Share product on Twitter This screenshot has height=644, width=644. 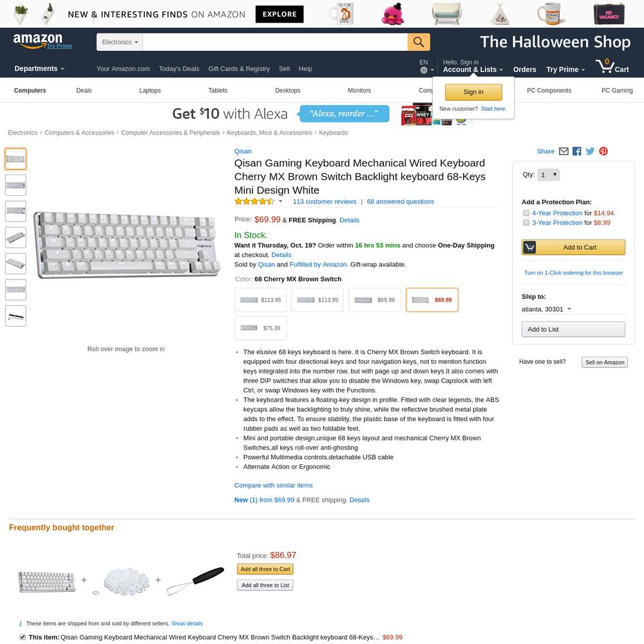(590, 151)
